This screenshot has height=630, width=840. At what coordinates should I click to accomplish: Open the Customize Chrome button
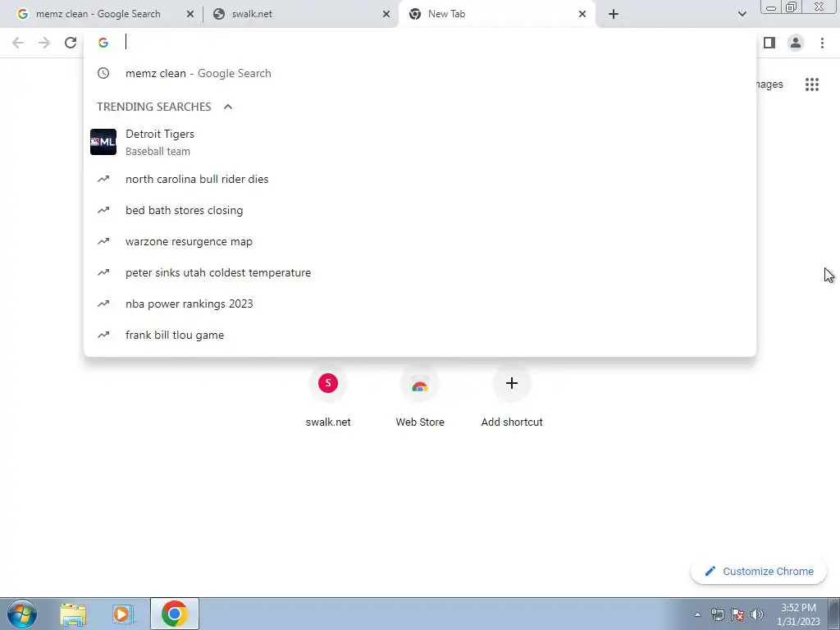(759, 572)
